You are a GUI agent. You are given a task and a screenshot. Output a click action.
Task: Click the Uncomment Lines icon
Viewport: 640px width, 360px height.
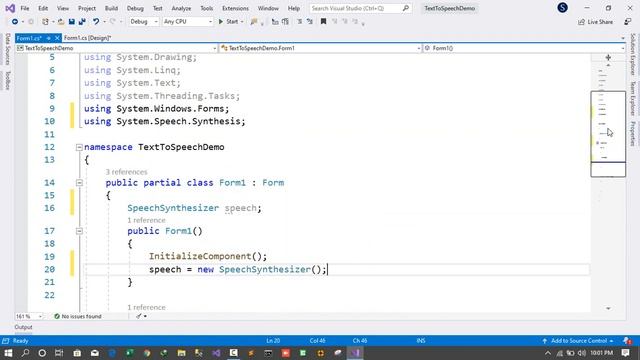point(285,22)
